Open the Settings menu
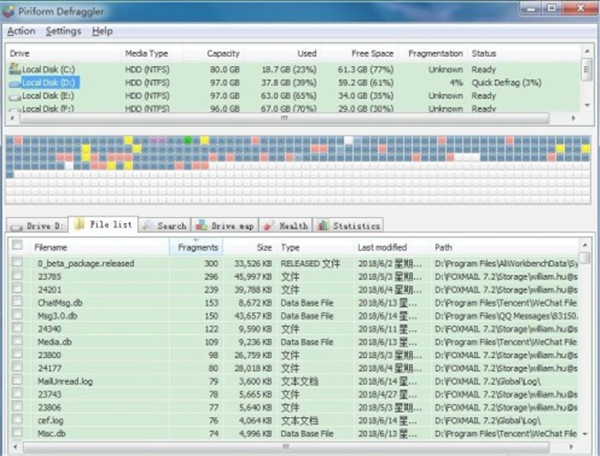600x456 pixels. coord(63,31)
